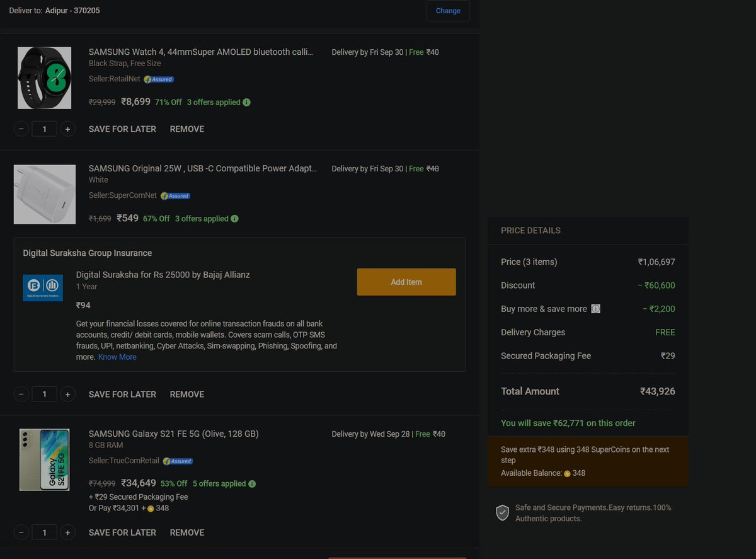Image resolution: width=756 pixels, height=559 pixels.
Task: Click the info icon beside Watch 4 offers applied
Action: tap(246, 102)
